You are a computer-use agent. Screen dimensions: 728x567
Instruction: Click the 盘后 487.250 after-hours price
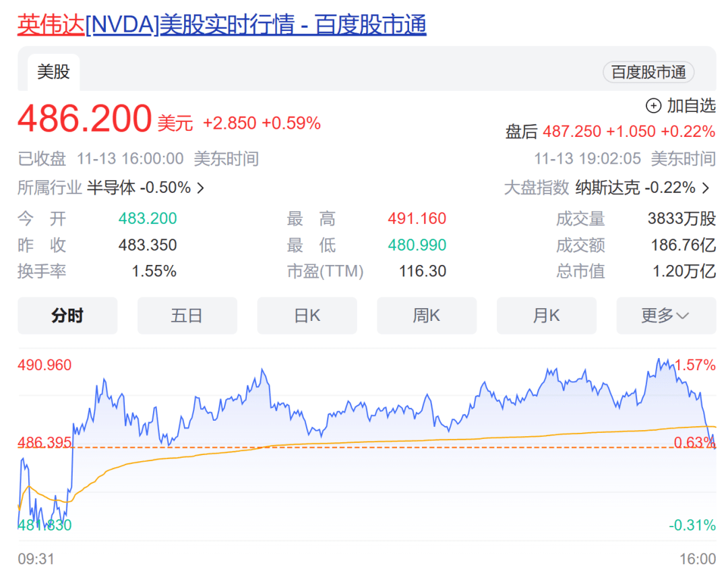point(571,131)
